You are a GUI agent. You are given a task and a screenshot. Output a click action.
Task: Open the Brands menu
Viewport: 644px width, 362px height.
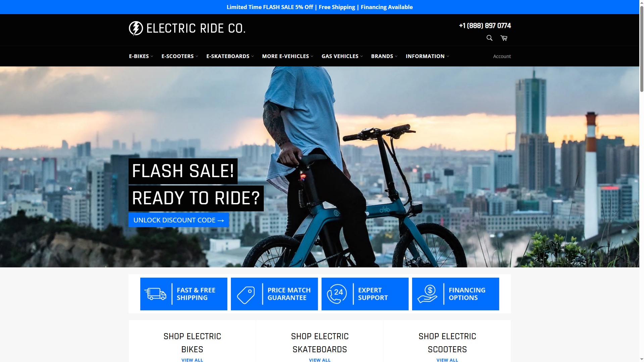(x=384, y=56)
